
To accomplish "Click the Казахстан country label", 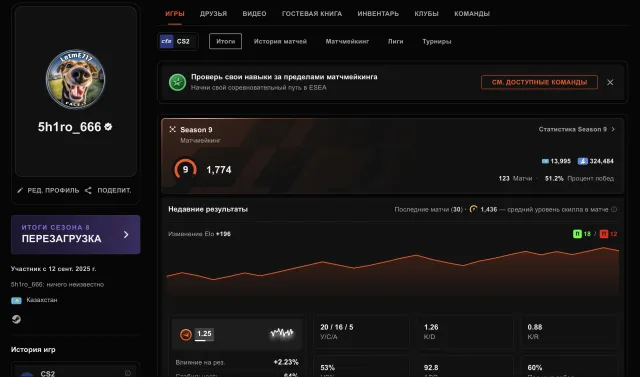I will pyautogui.click(x=42, y=300).
